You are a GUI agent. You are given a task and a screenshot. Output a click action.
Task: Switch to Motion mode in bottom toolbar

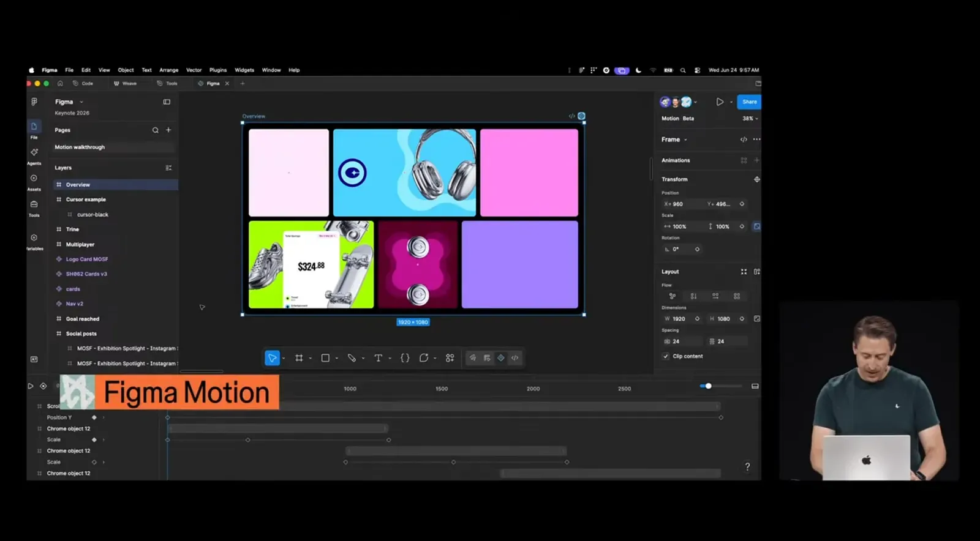click(x=501, y=358)
